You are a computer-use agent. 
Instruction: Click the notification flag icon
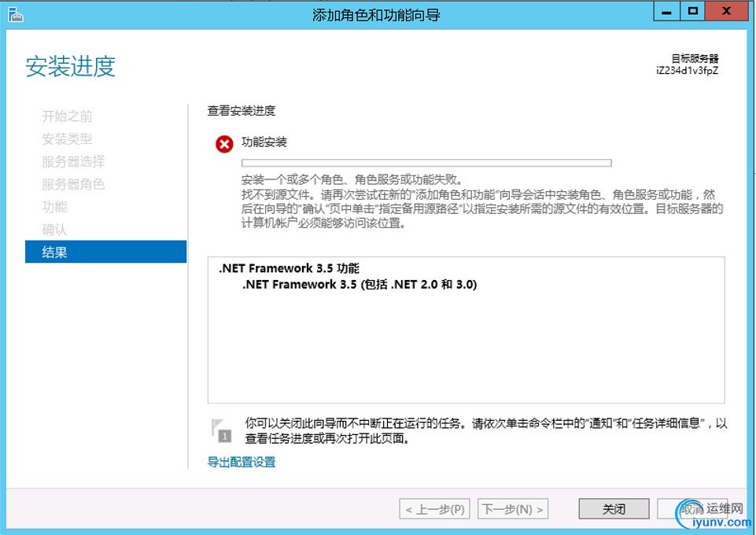[x=221, y=430]
